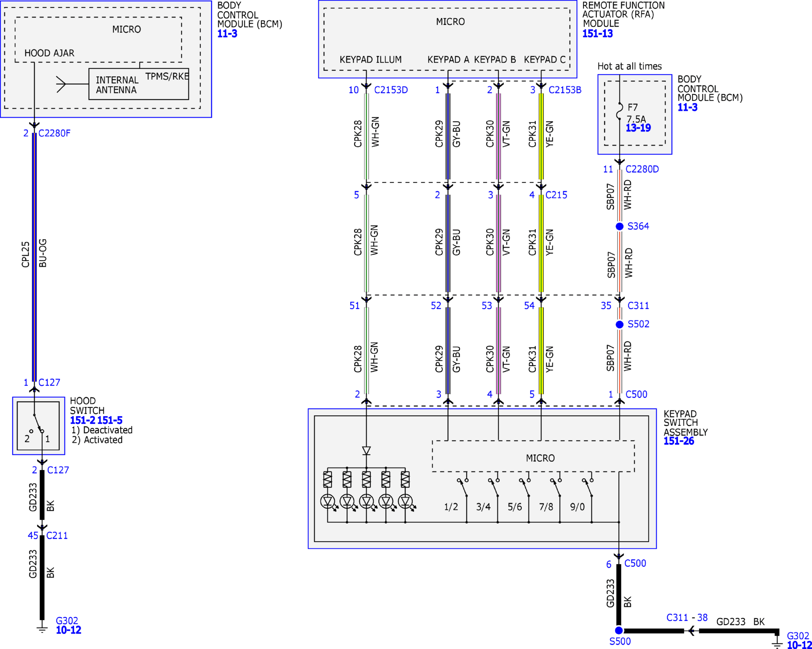Select the S502 splice dot
The height and width of the screenshot is (649, 812).
pyautogui.click(x=619, y=324)
